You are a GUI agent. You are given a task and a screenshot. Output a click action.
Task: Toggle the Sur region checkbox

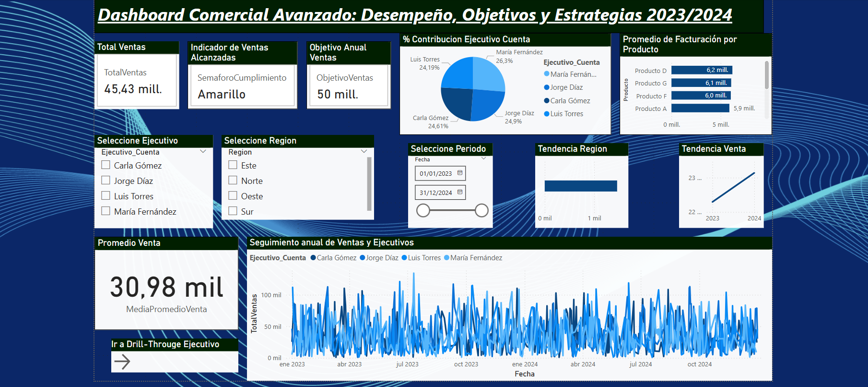pos(233,211)
